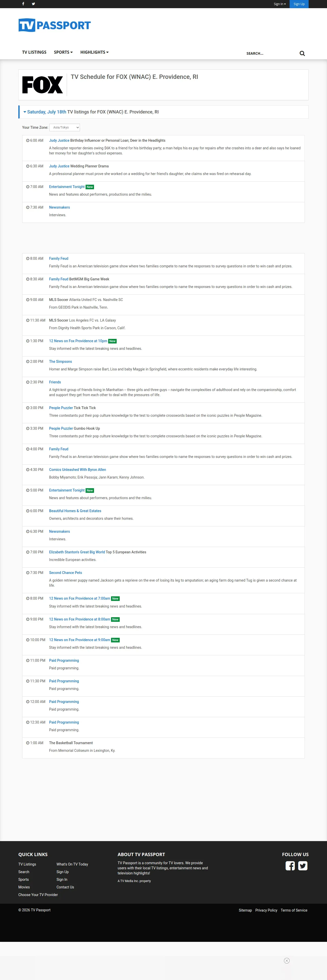Open 12 News on Fox Providence at 7:00am
Screen dimensions: 327x980
[79, 598]
